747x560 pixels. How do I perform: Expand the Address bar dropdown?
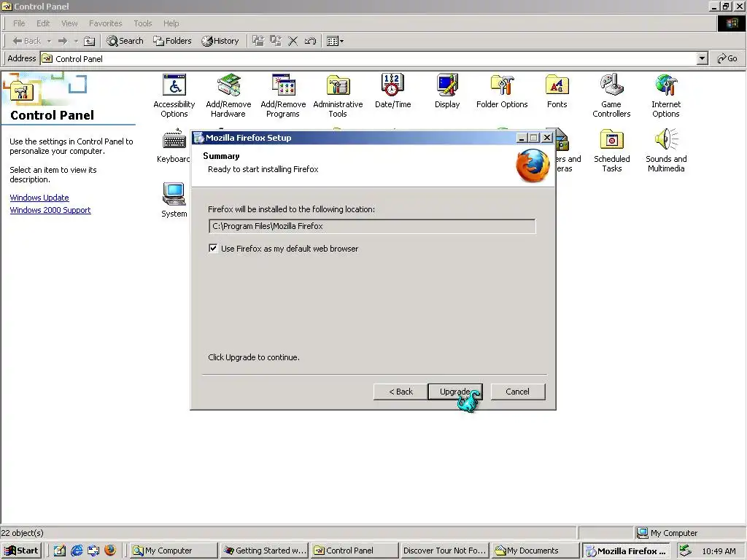pos(702,58)
